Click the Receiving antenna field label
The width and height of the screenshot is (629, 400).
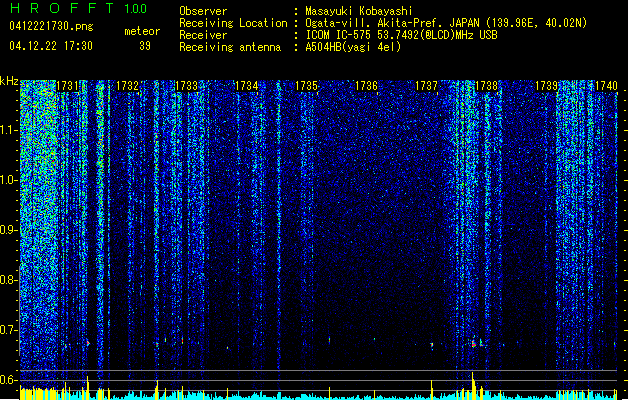(230, 47)
